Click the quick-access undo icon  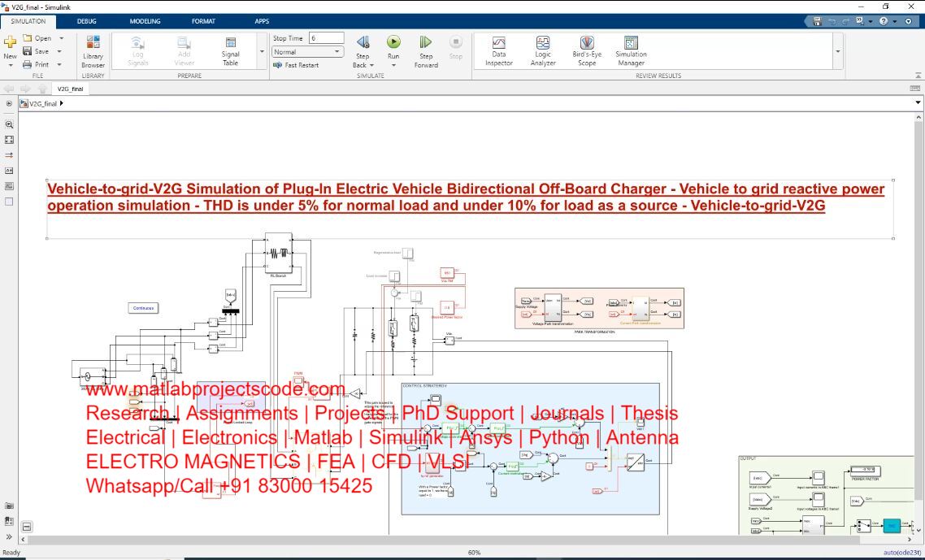click(832, 21)
